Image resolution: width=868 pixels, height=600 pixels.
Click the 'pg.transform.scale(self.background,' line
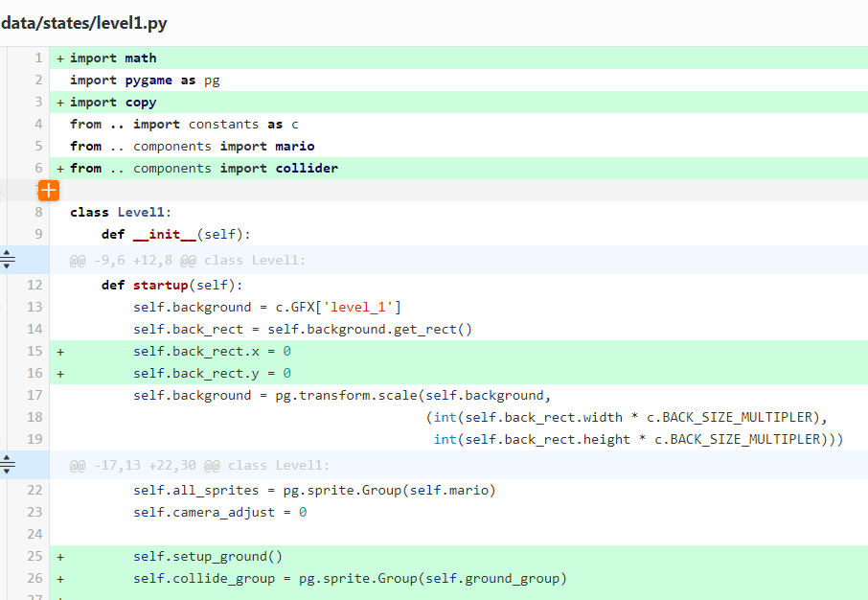[x=459, y=395]
